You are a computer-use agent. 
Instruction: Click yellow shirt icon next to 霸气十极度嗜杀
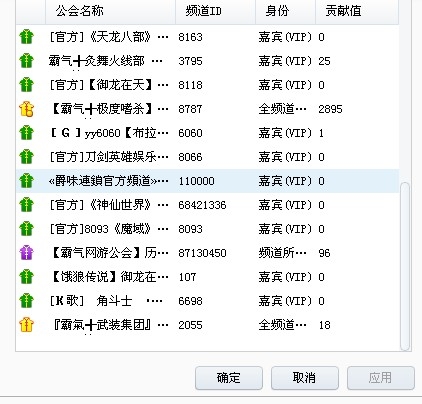pyautogui.click(x=26, y=109)
